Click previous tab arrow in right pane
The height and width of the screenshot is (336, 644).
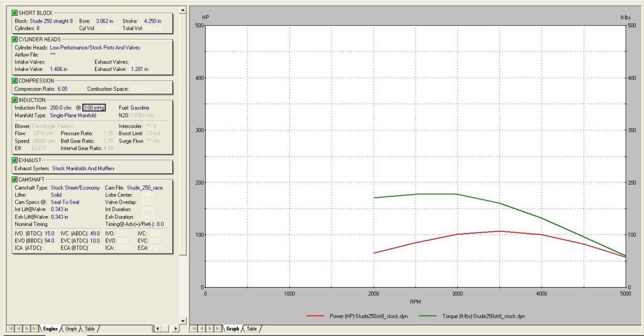[202, 328]
